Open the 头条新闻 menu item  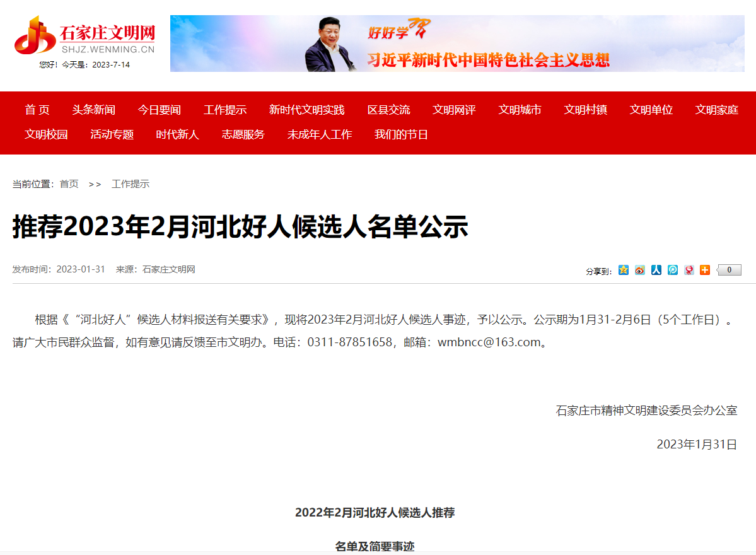point(93,110)
